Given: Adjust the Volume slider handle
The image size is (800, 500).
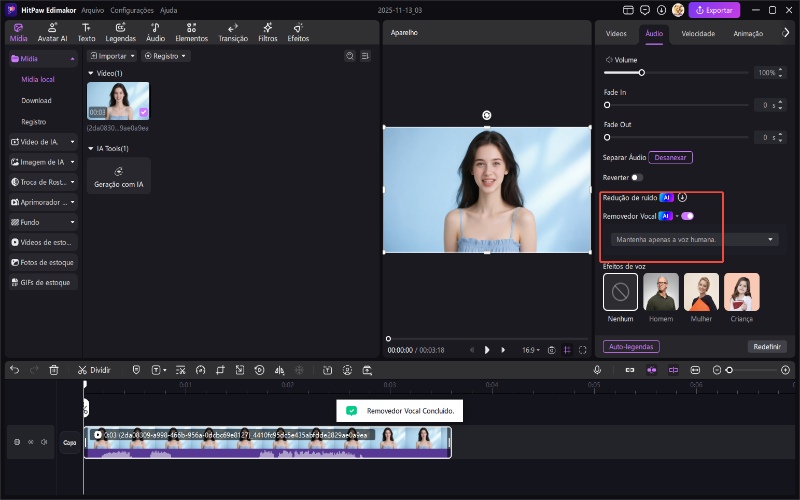Looking at the screenshot, I should coord(641,73).
